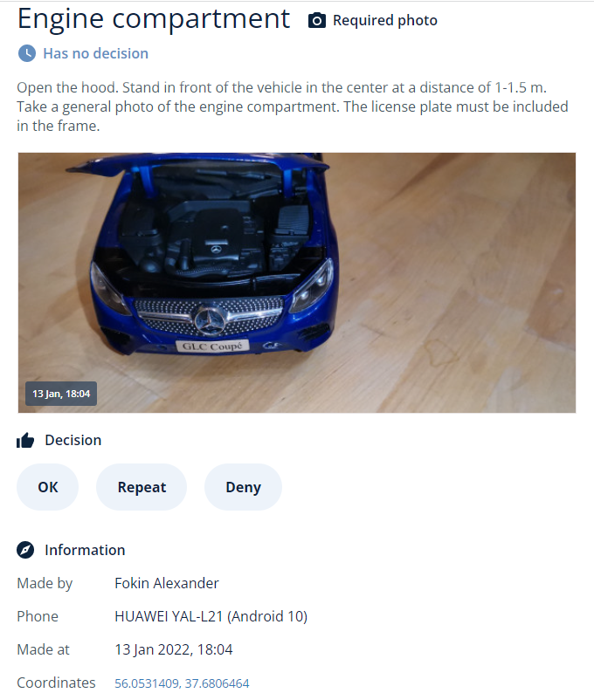594x700 pixels.
Task: Click the thumbs-up Decision icon
Action: [x=25, y=441]
